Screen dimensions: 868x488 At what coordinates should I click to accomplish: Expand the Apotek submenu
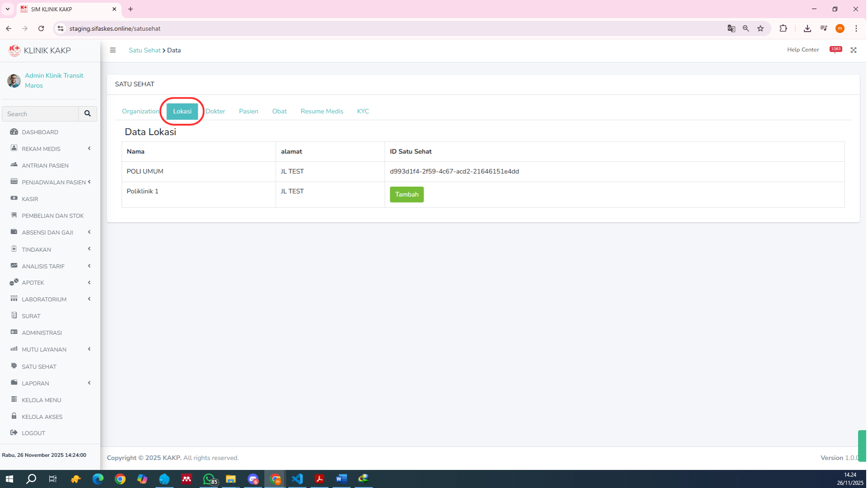(x=33, y=282)
